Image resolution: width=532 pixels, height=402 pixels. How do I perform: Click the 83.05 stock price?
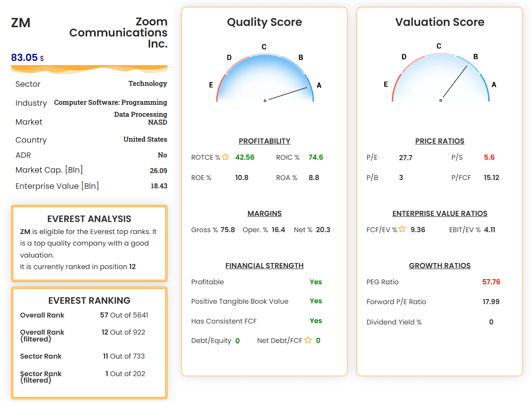click(x=24, y=57)
